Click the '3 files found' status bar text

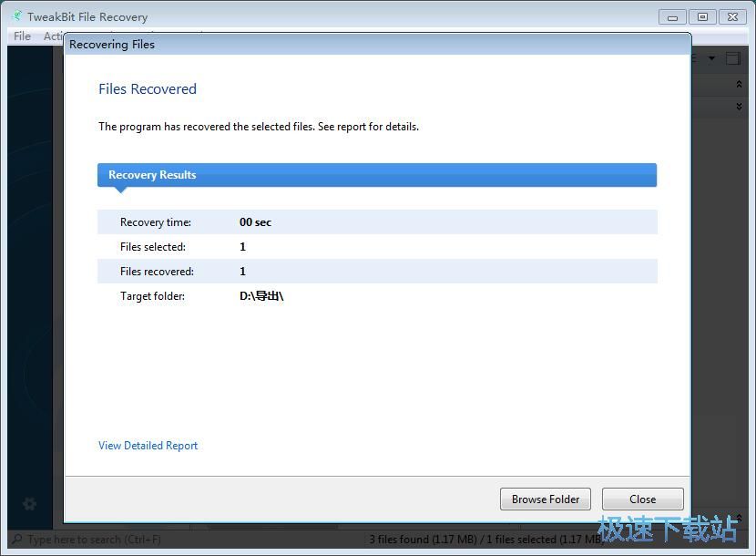pyautogui.click(x=486, y=539)
